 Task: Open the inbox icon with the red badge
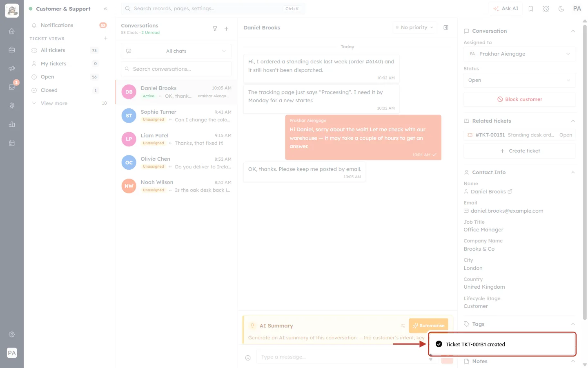(x=12, y=87)
